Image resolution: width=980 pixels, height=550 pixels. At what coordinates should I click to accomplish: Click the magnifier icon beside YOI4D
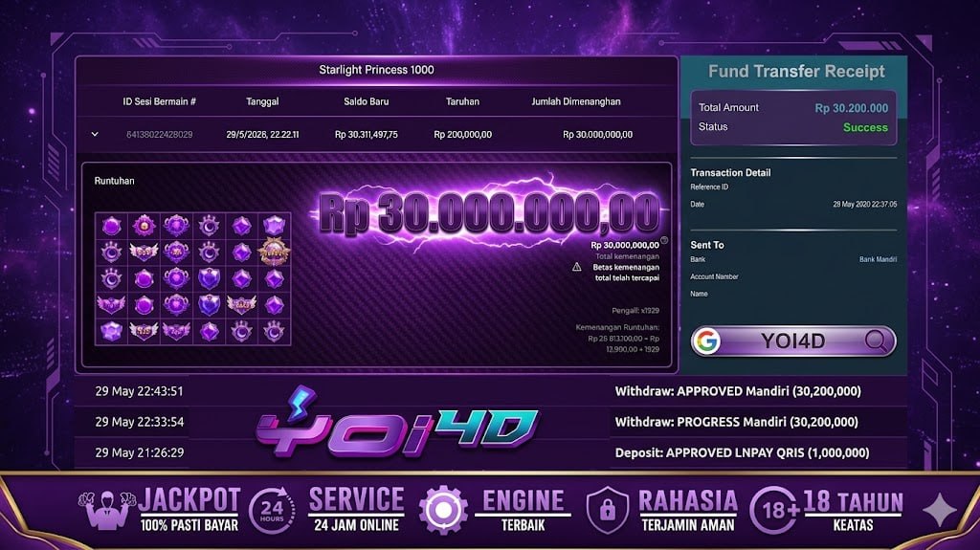pos(877,341)
